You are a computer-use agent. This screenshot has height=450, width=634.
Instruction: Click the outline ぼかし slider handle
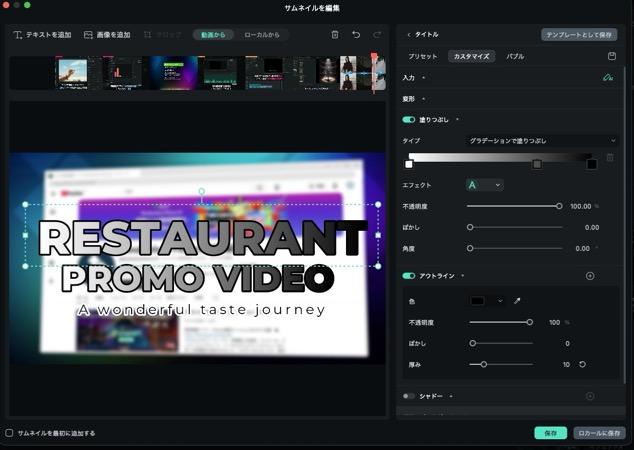[472, 343]
